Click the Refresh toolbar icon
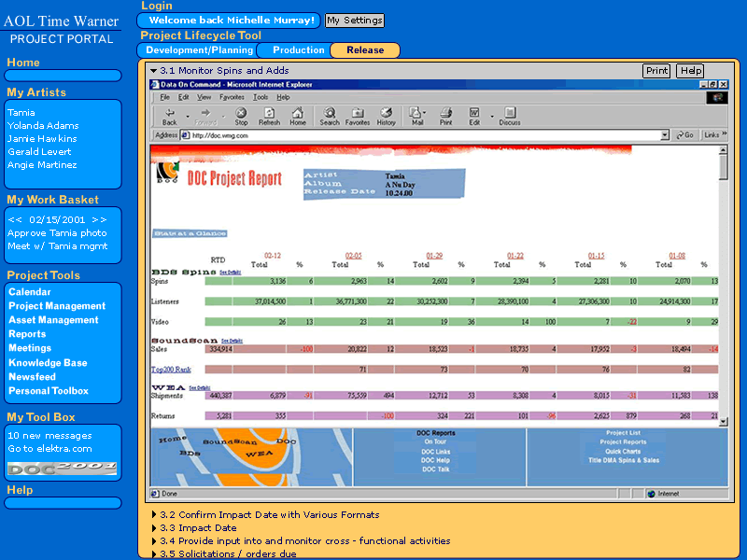Viewport: 747px width, 560px height. pos(269,112)
